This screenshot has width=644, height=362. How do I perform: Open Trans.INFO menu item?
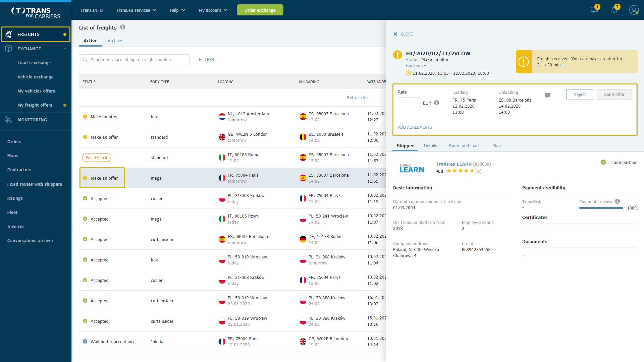pyautogui.click(x=91, y=10)
